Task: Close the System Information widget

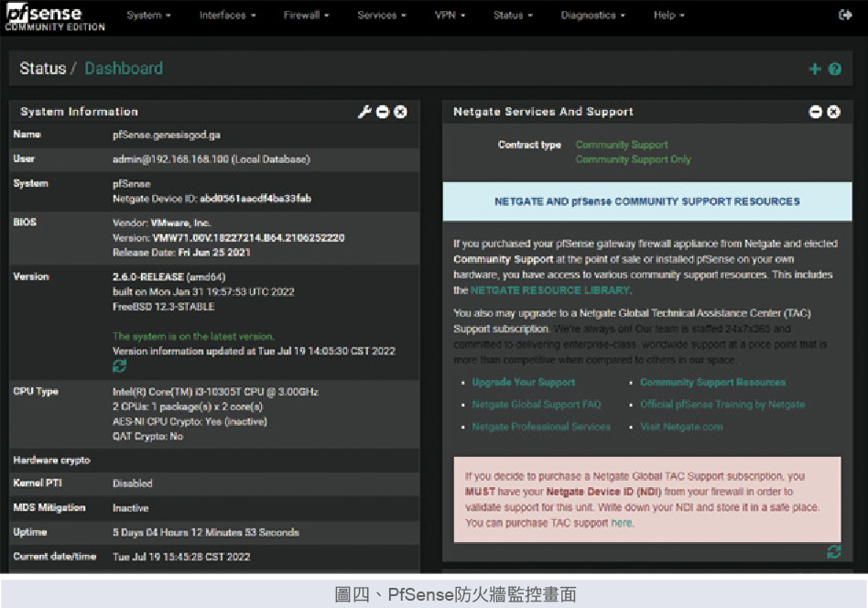Action: coord(401,112)
